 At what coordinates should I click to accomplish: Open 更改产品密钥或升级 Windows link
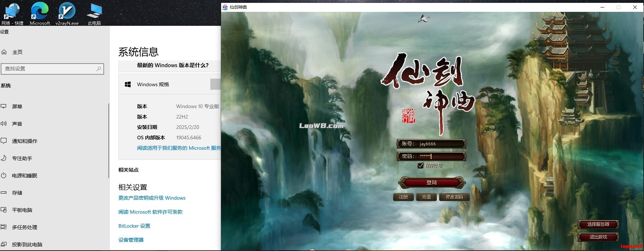point(152,198)
